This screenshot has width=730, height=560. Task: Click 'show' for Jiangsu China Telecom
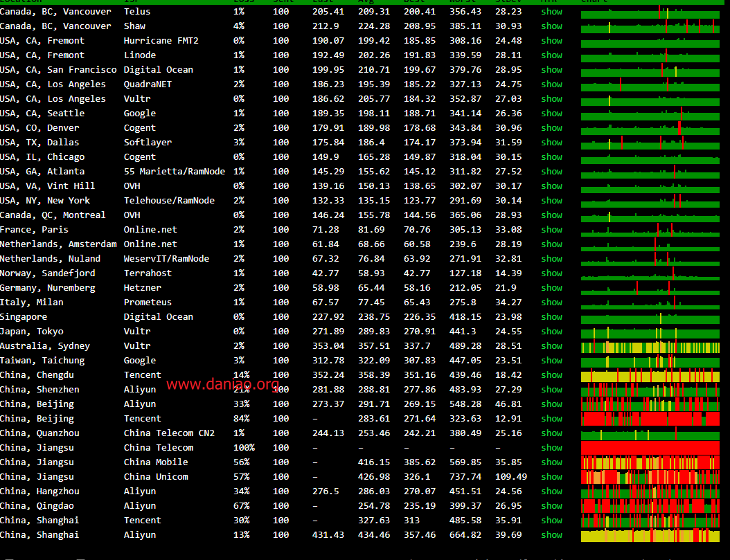click(x=552, y=447)
